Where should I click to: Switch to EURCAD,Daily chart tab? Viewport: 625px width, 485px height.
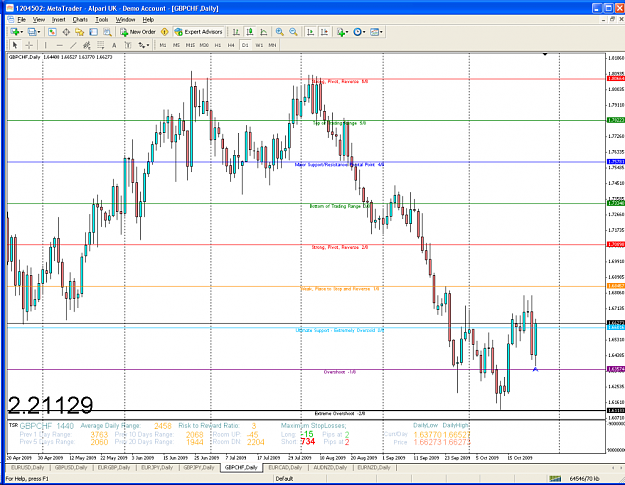[285, 467]
